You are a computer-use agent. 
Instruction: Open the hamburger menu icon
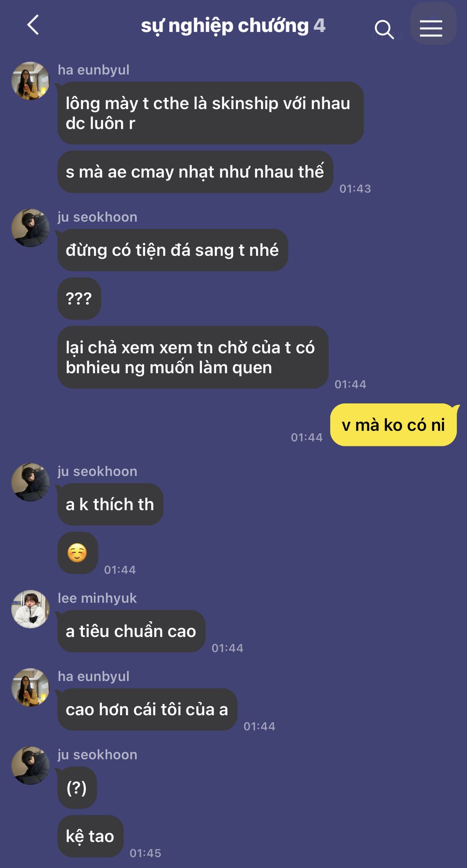[431, 28]
